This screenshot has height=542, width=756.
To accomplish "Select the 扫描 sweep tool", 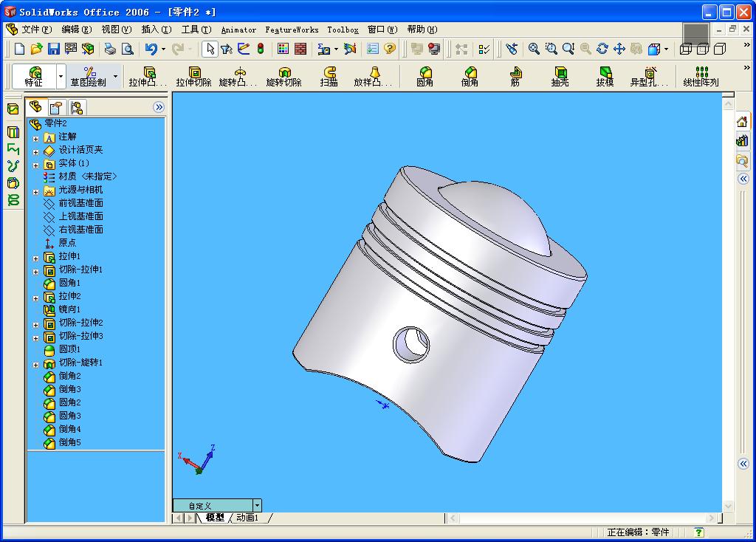I will pos(329,77).
